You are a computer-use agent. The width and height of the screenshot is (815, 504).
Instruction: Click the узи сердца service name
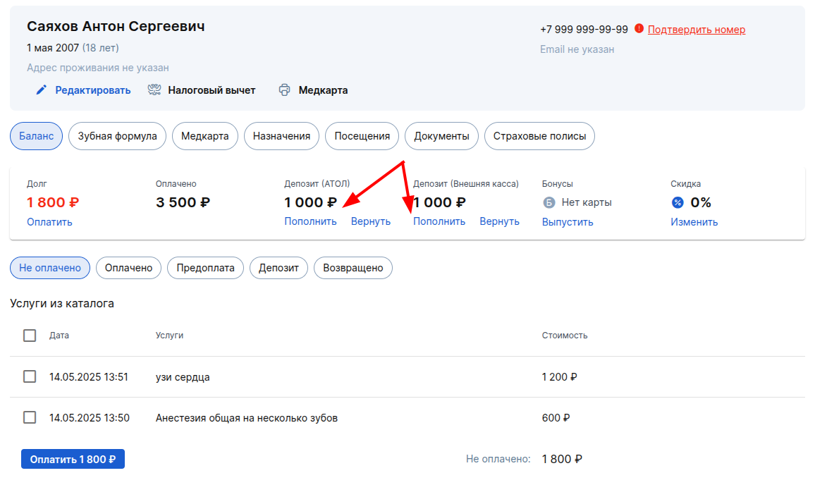click(183, 377)
